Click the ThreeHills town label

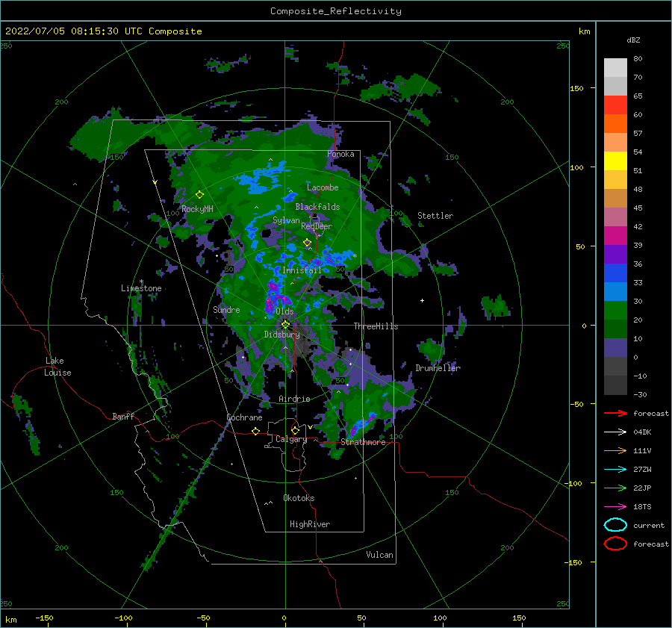[376, 326]
